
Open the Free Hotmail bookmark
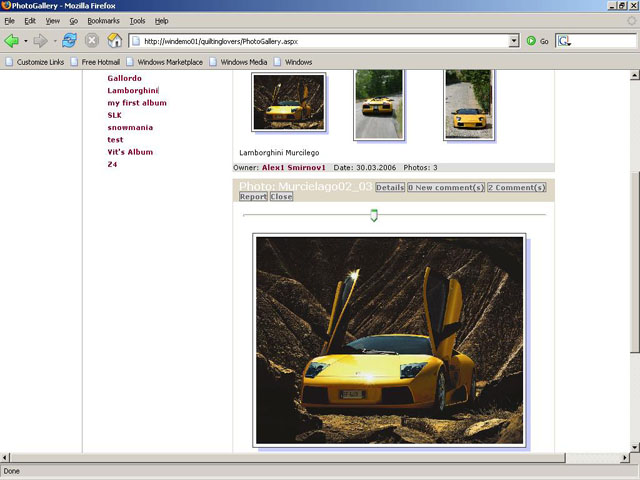96,62
